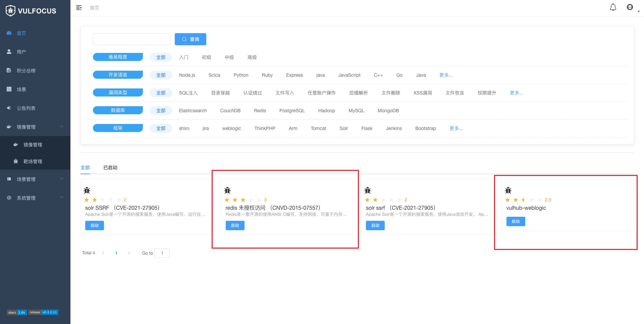Click the VULFOCUS logo

[x=31, y=11]
